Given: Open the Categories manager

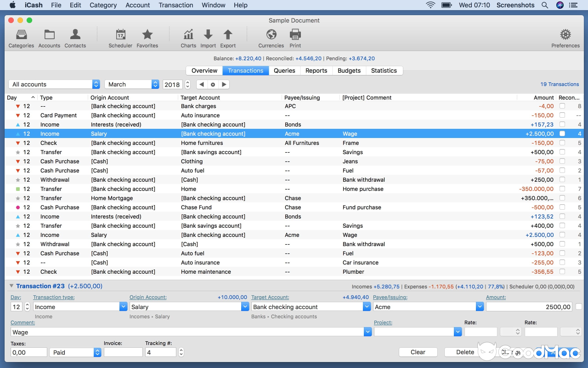Looking at the screenshot, I should coord(21,37).
